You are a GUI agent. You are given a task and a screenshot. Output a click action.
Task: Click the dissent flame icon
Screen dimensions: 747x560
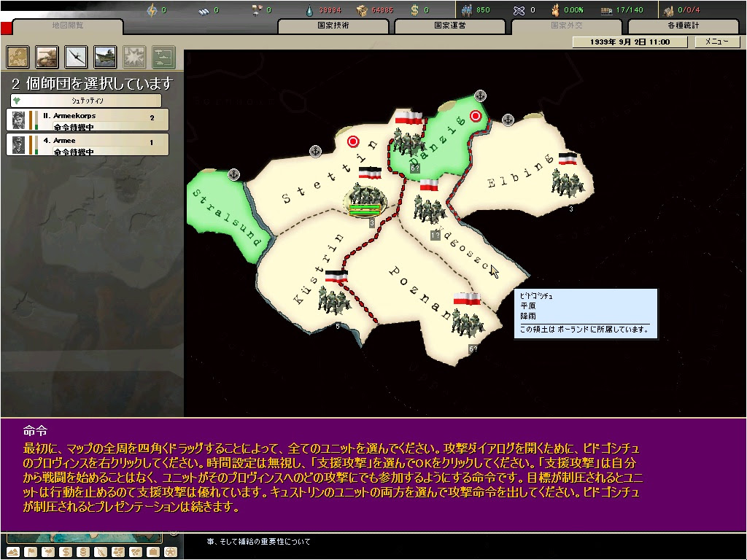(x=555, y=10)
